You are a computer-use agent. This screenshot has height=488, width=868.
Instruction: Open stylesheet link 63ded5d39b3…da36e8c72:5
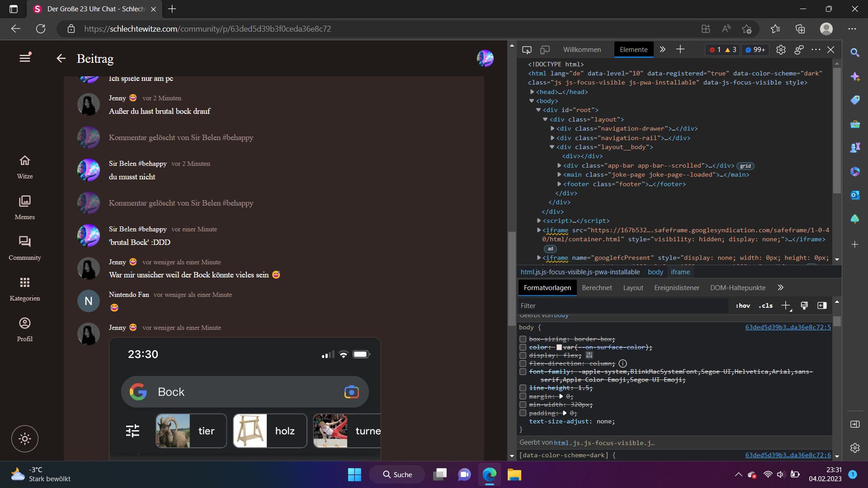[788, 327]
